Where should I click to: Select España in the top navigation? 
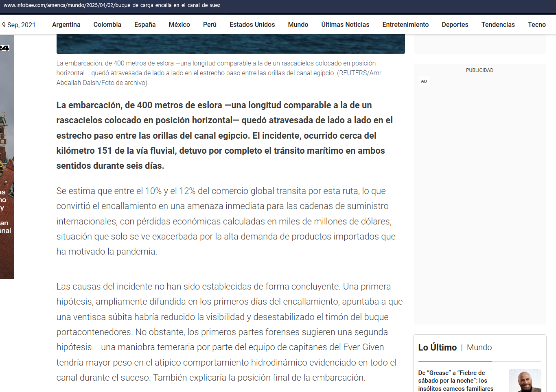pyautogui.click(x=145, y=24)
